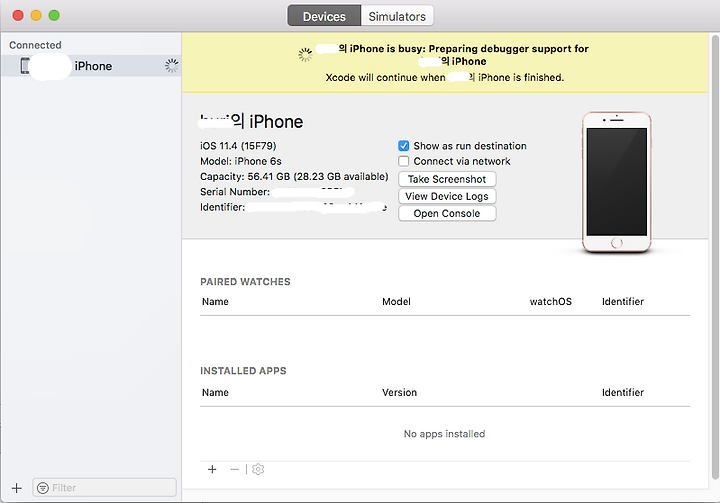Click the Version column header
This screenshot has height=503, width=720.
pyautogui.click(x=399, y=392)
